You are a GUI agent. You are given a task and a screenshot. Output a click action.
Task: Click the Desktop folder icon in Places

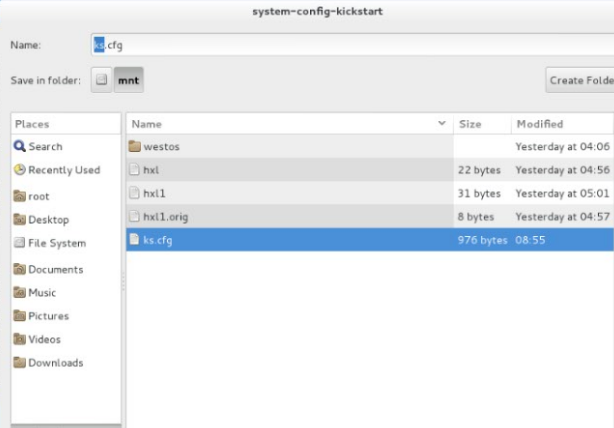coord(19,219)
